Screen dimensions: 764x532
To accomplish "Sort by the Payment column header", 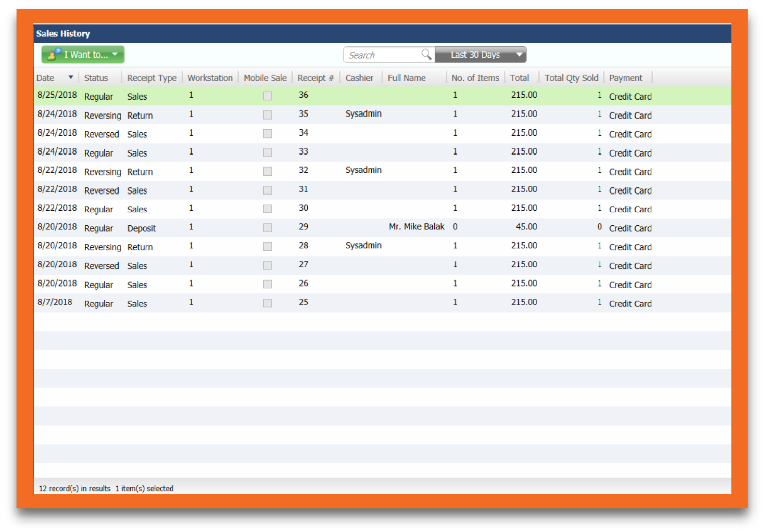I will coord(626,77).
